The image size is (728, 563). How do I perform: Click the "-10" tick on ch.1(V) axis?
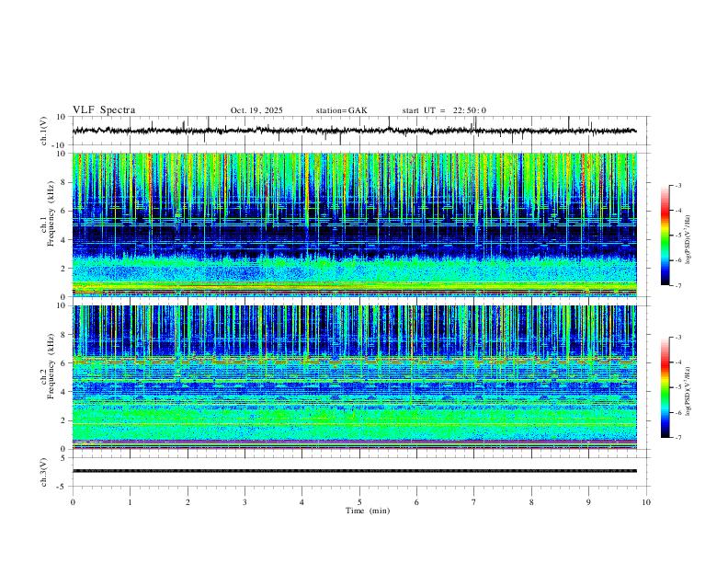click(61, 145)
